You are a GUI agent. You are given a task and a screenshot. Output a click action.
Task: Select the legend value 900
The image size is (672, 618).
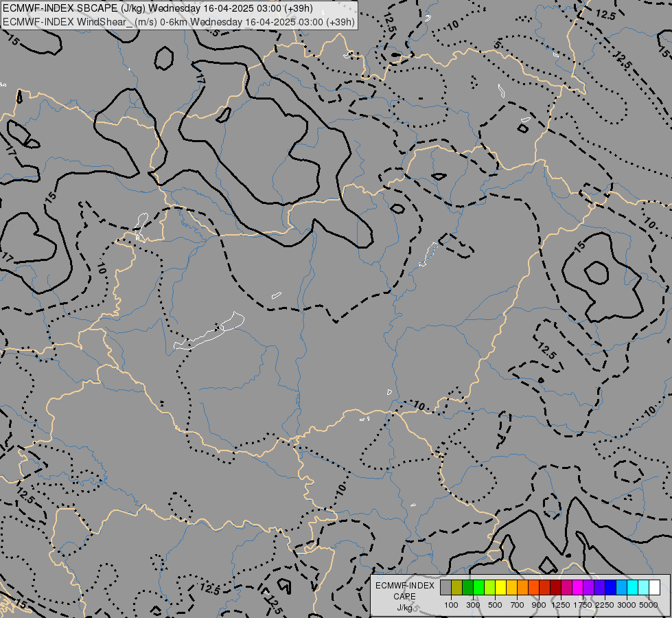pos(539,605)
